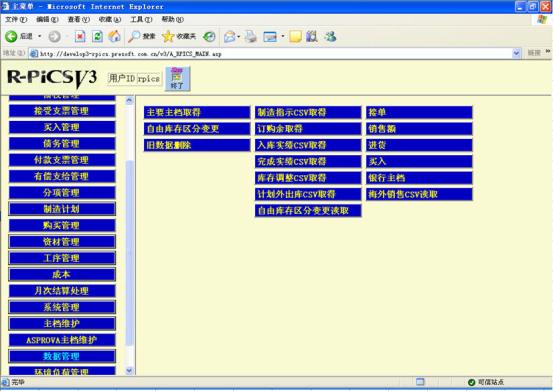Open the Edit icon dropdown arrow

[282, 36]
